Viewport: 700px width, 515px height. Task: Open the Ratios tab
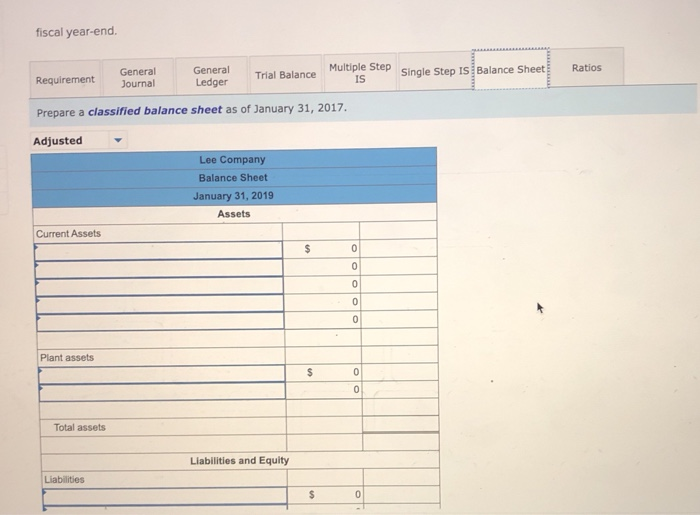(x=587, y=67)
